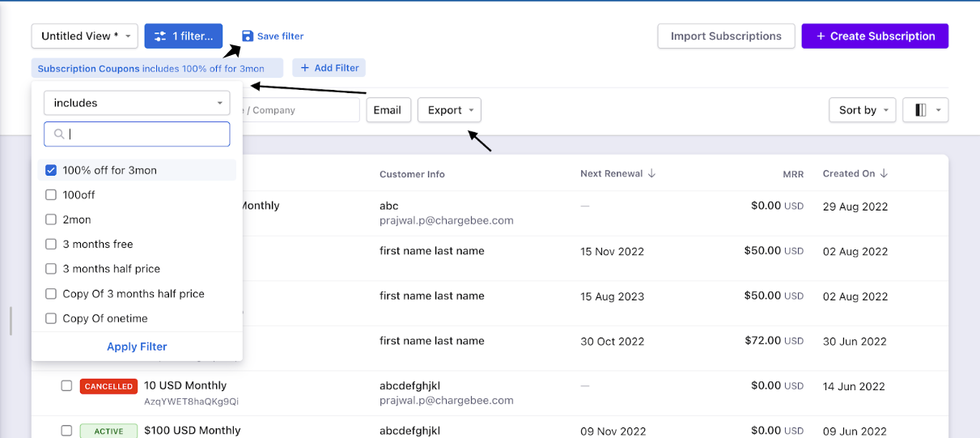The image size is (980, 438).
Task: Click the floppy disk Save filter icon
Action: pyautogui.click(x=248, y=36)
